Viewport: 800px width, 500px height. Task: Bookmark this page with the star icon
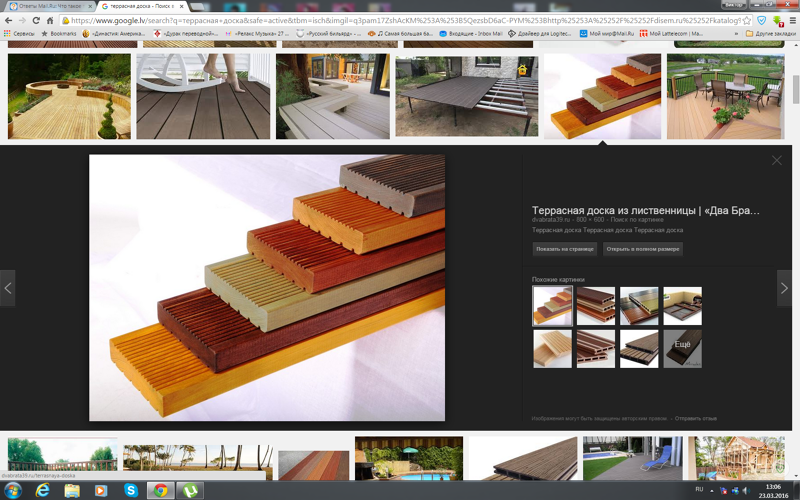(x=746, y=20)
